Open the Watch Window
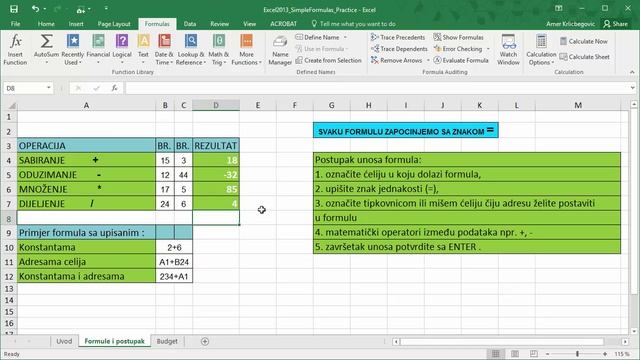640x360 pixels. [x=508, y=49]
